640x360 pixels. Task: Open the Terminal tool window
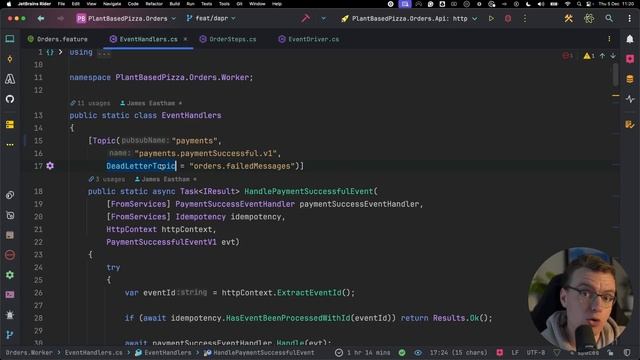pos(10,295)
